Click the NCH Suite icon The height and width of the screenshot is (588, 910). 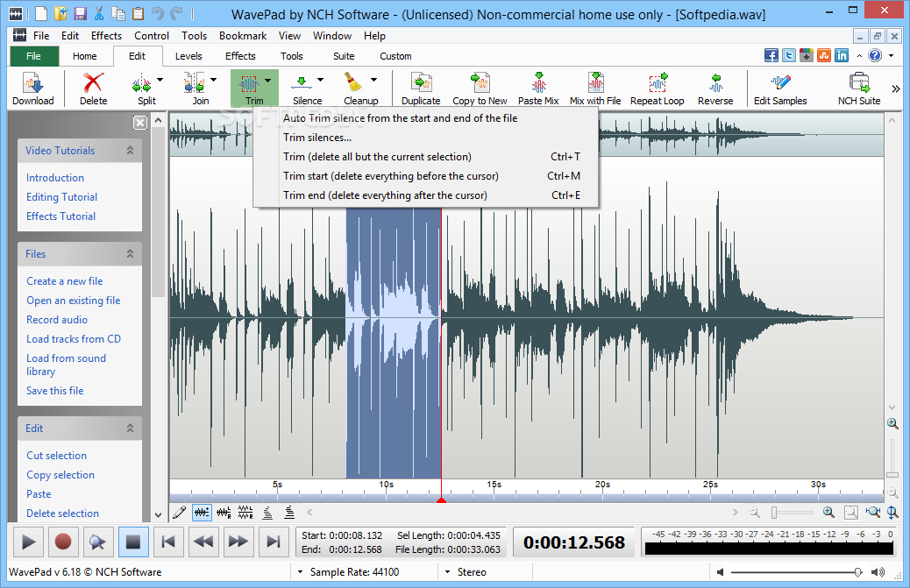[859, 83]
